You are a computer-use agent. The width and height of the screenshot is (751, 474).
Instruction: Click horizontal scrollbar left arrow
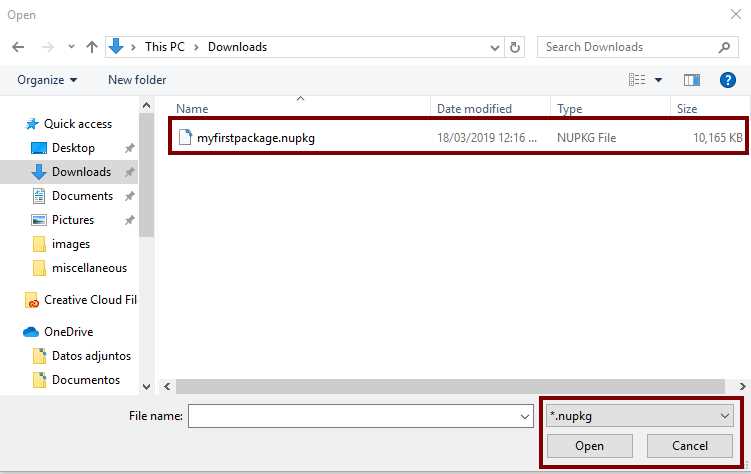tap(167, 386)
